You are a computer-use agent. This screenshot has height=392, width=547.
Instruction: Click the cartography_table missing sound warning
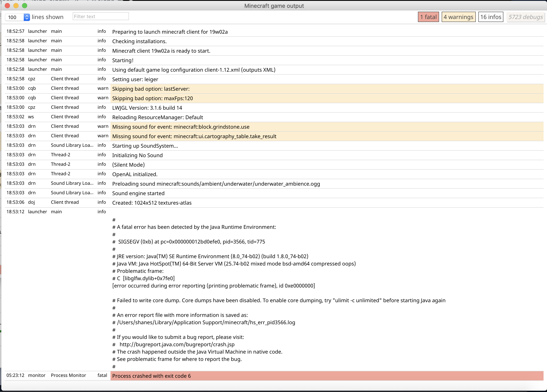tap(194, 136)
